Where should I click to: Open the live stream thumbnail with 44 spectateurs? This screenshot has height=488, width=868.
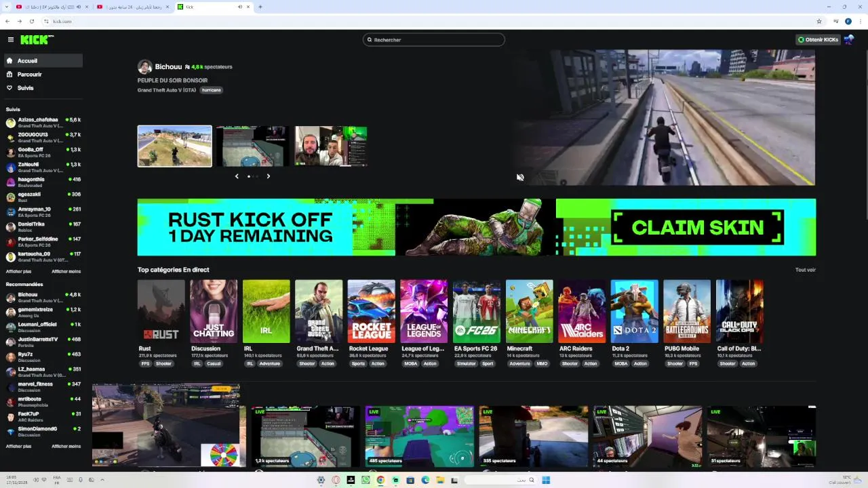pos(648,436)
